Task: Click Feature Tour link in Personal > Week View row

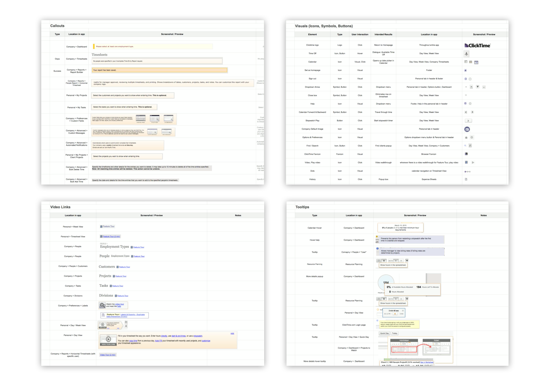Action: 109,226
